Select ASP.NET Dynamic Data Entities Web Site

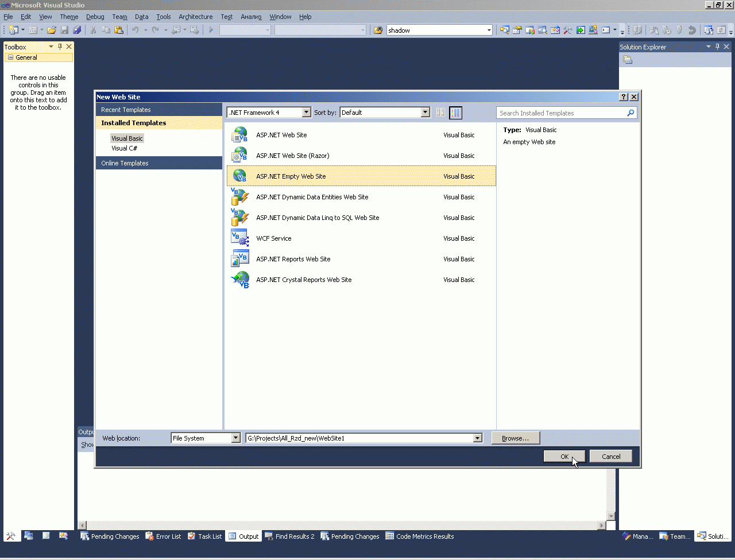[x=361, y=197]
